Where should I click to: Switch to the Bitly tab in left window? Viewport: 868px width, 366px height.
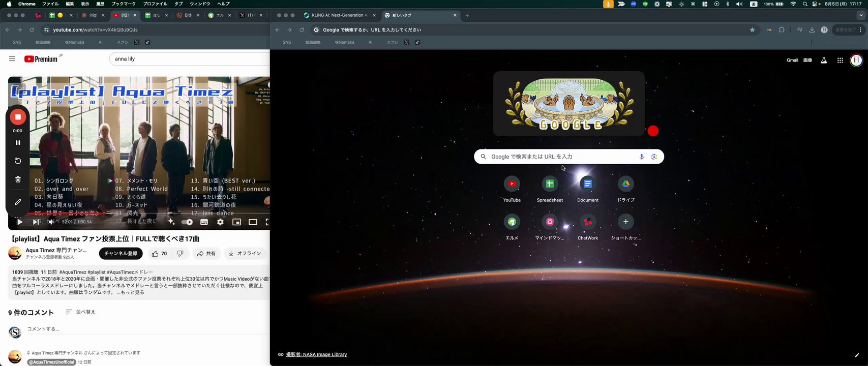187,15
